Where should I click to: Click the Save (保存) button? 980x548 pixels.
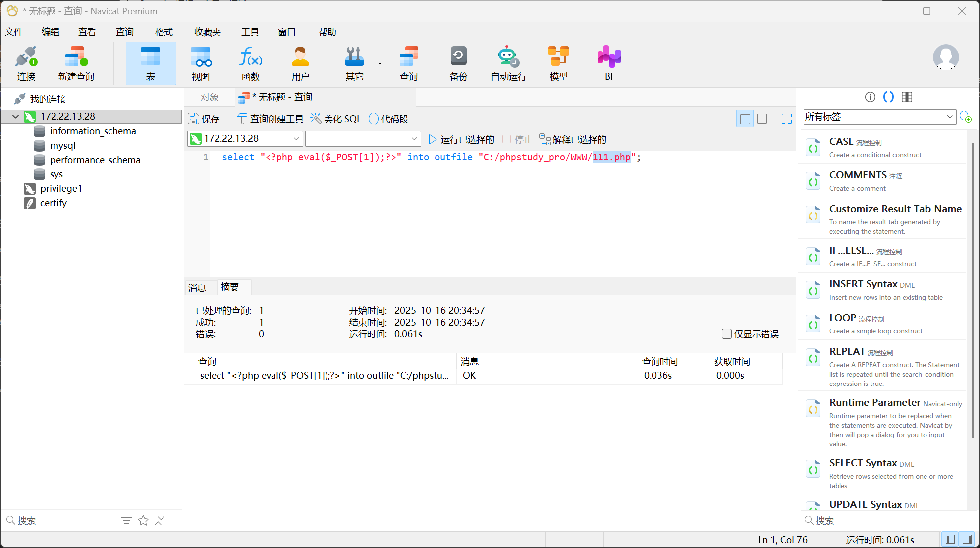coord(204,119)
